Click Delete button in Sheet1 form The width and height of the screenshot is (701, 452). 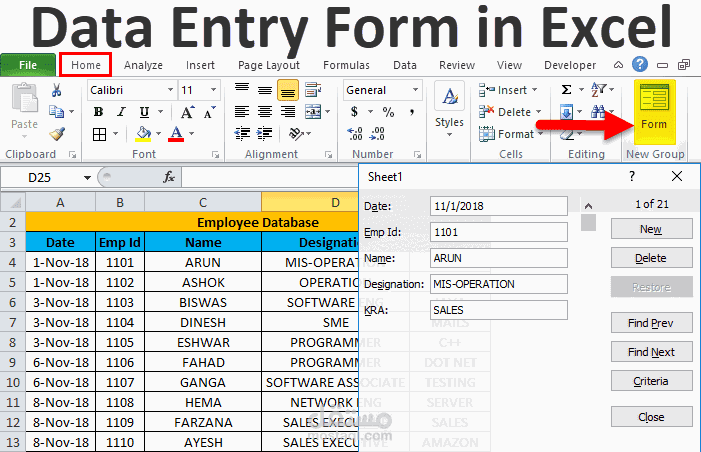(x=651, y=258)
